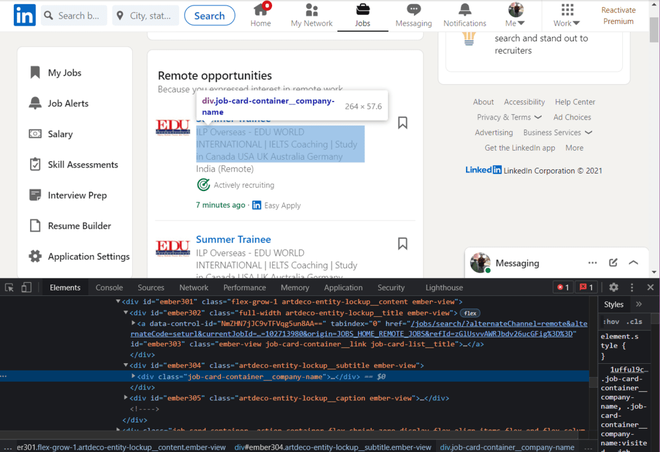Image resolution: width=660 pixels, height=452 pixels.
Task: Open the Me profile menu
Action: click(x=515, y=15)
